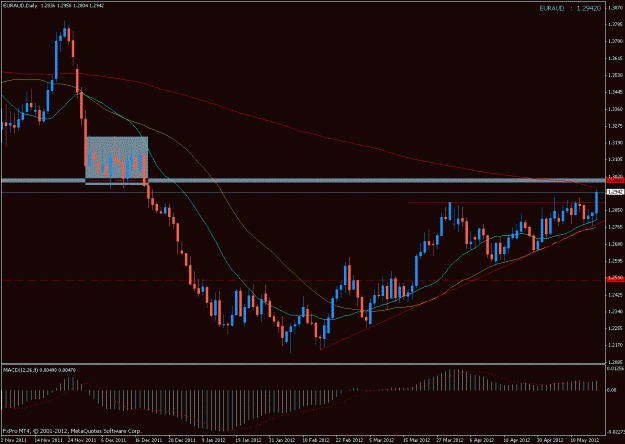Click the FxPro MT4 MetaQuotes copyright text
Image resolution: width=625 pixels, height=444 pixels.
pos(72,431)
